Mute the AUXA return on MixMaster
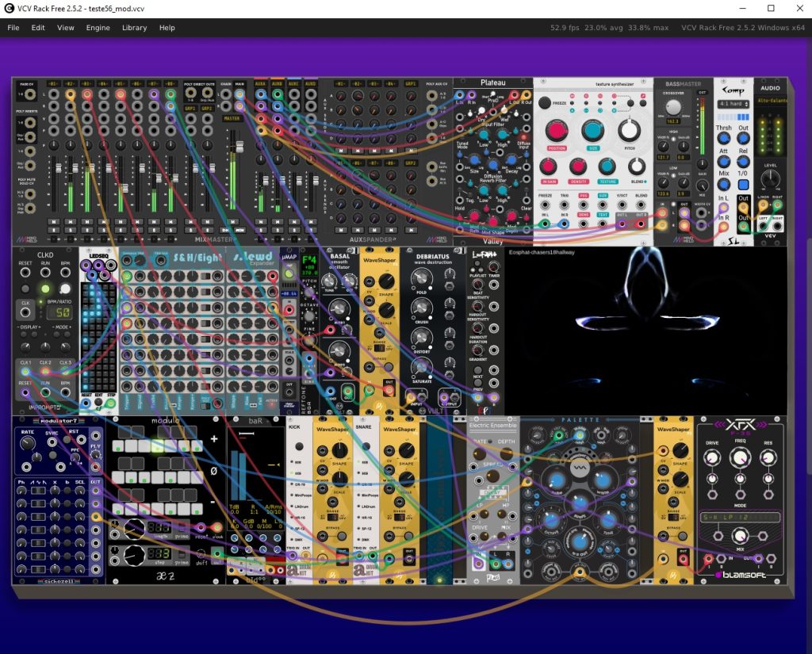 click(x=260, y=222)
